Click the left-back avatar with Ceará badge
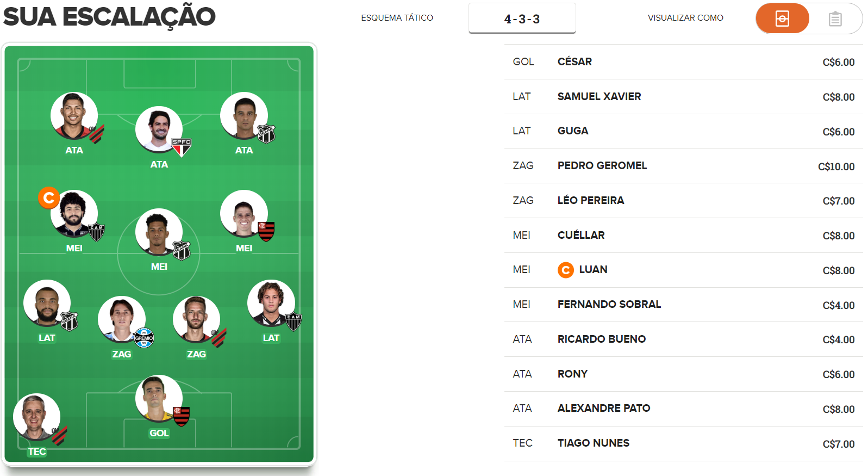868x476 pixels. click(47, 303)
